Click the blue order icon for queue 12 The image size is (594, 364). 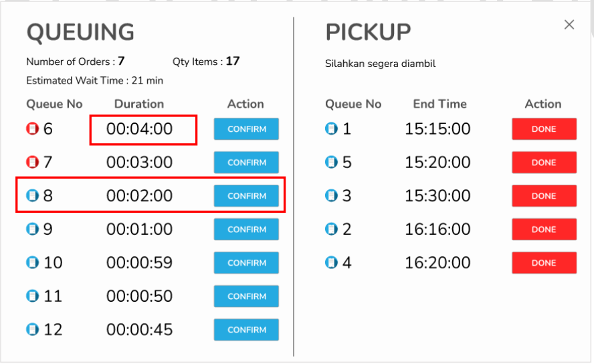coord(32,330)
